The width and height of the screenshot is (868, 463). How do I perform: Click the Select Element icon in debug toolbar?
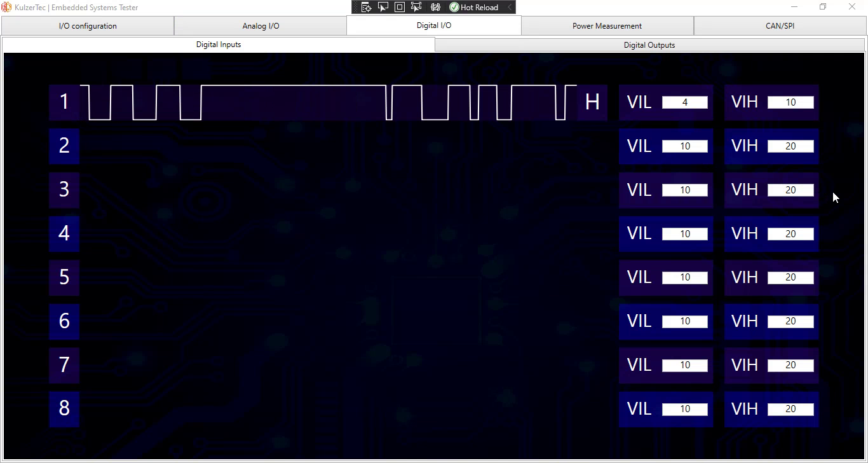(383, 7)
